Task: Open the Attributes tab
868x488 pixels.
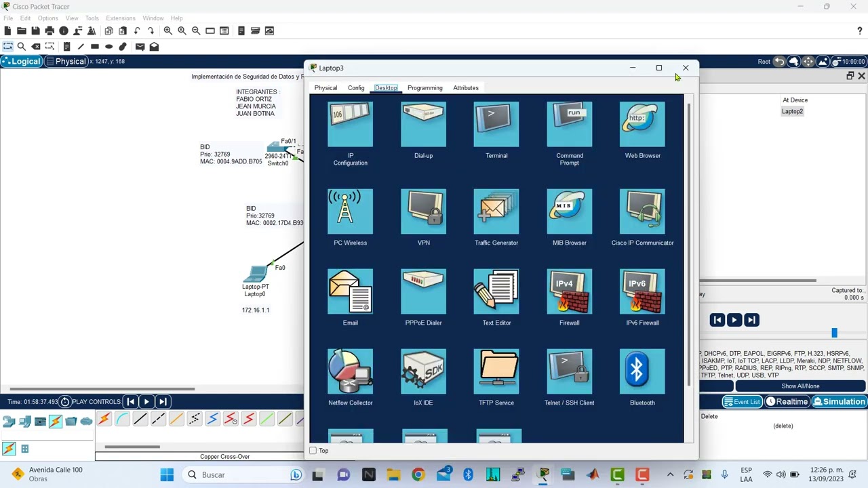Action: [466, 88]
